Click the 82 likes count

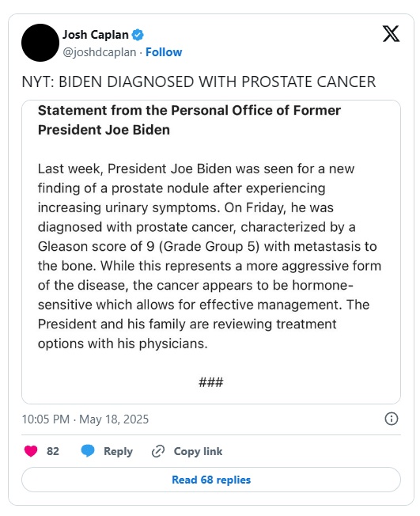tap(53, 451)
